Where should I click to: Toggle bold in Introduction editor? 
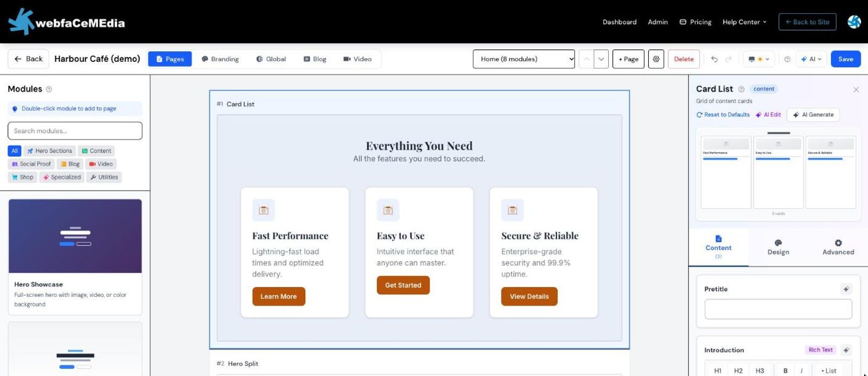tap(785, 371)
